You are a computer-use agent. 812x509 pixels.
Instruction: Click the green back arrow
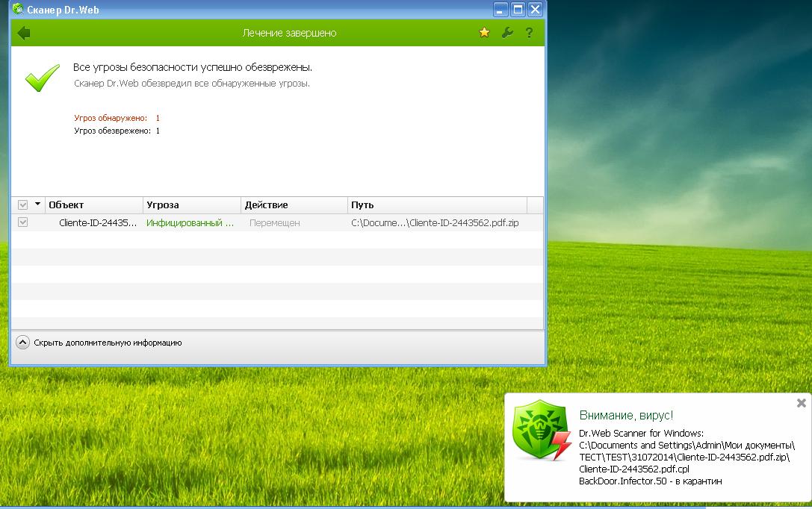23,33
